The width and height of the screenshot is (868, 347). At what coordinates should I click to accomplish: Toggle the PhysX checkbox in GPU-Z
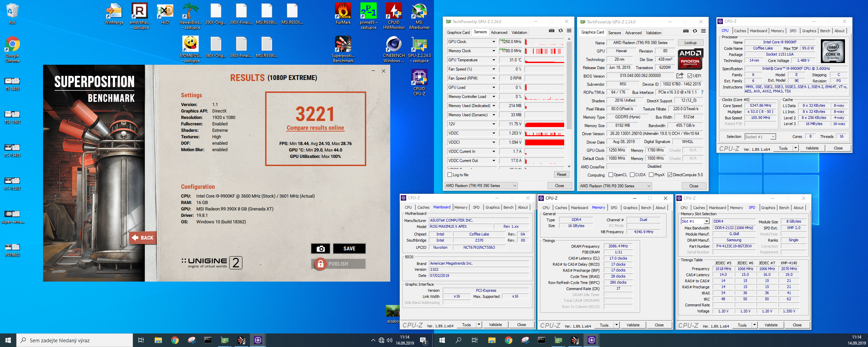pos(651,175)
